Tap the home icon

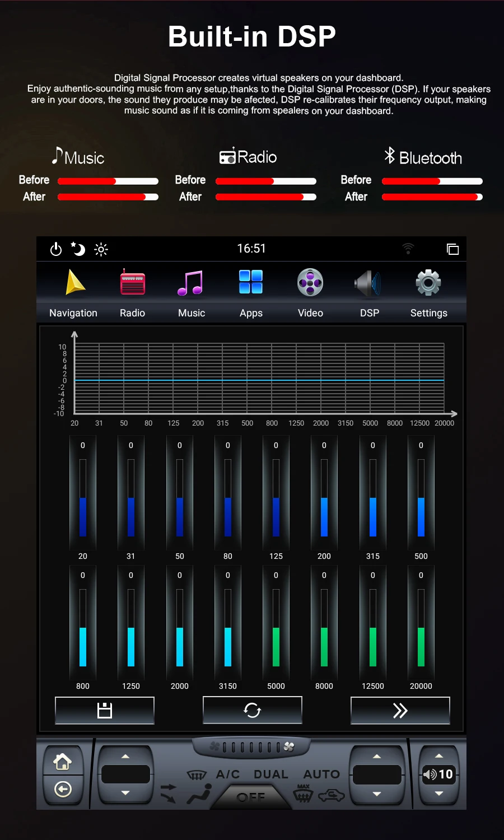click(63, 762)
